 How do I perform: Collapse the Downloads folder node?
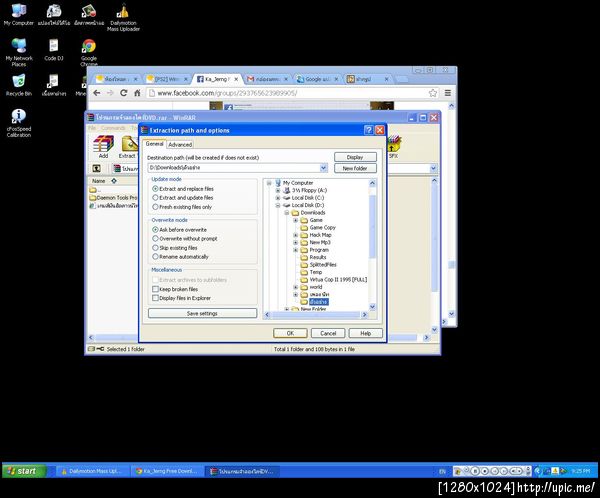(x=286, y=213)
